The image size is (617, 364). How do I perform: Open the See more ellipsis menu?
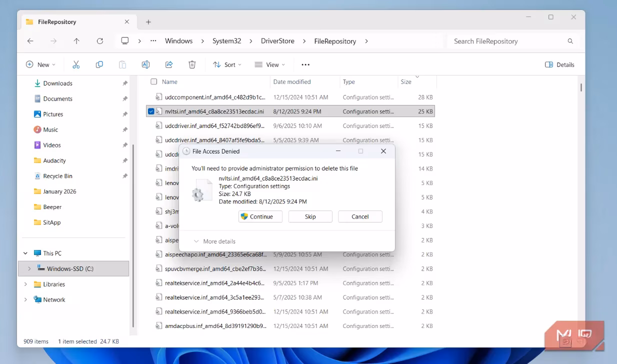coord(305,64)
